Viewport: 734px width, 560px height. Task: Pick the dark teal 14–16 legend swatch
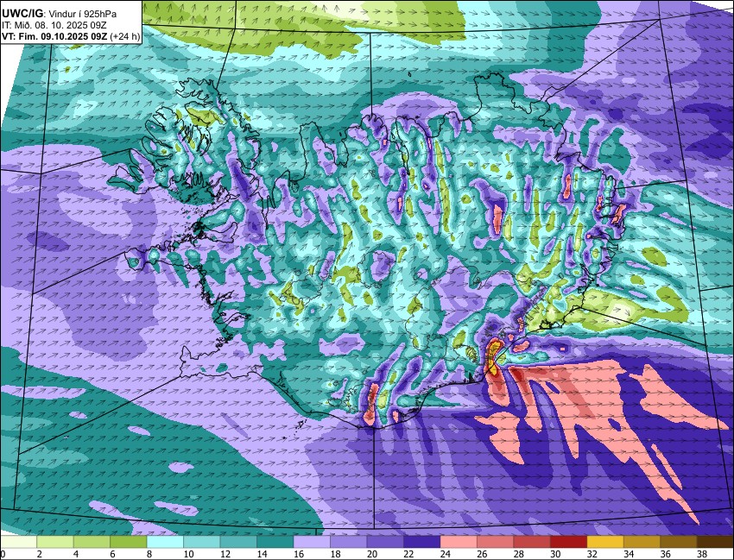point(275,542)
